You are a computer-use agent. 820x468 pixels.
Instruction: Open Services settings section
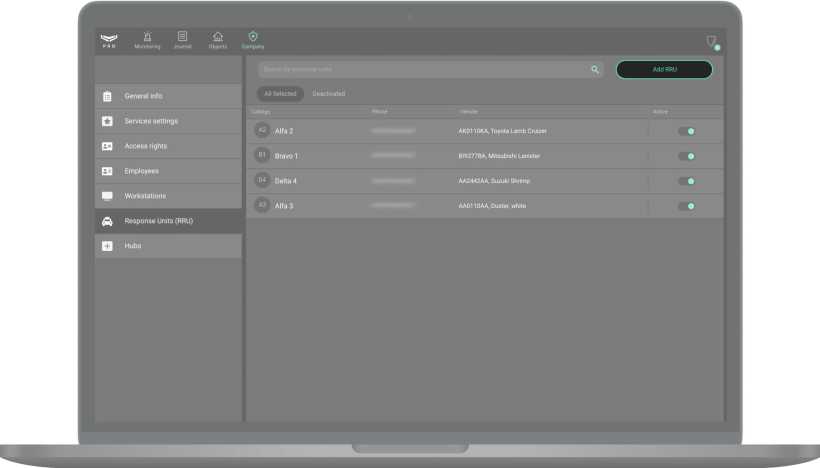(151, 121)
